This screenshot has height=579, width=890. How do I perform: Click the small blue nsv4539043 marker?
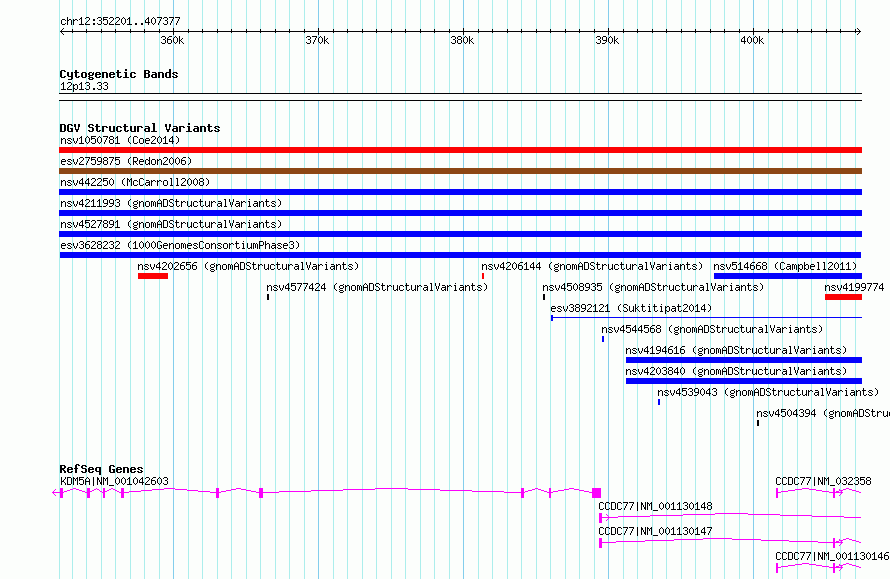point(659,402)
